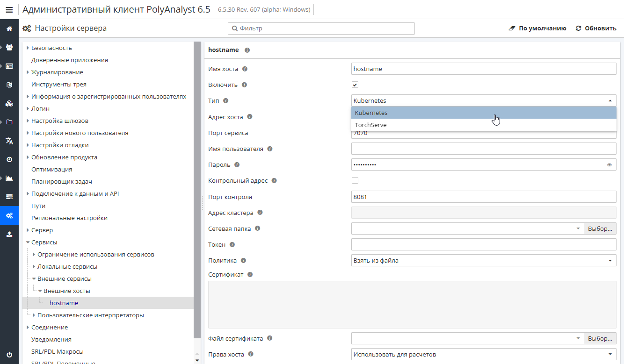
Task: Show password with the eye icon
Action: click(609, 165)
